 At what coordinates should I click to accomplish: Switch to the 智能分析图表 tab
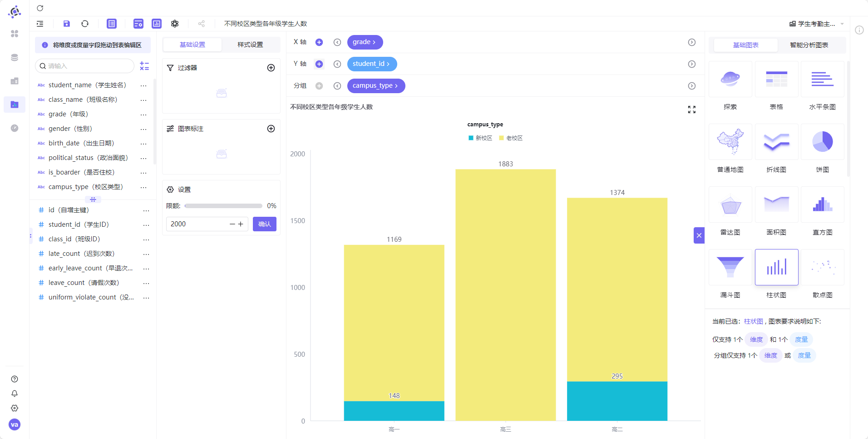point(809,45)
